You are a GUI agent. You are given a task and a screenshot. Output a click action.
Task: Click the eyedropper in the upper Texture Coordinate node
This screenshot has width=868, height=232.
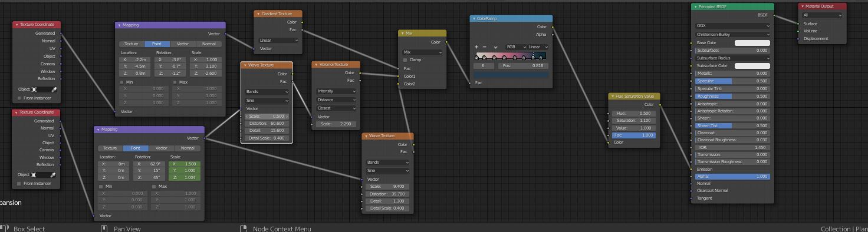[x=54, y=90]
